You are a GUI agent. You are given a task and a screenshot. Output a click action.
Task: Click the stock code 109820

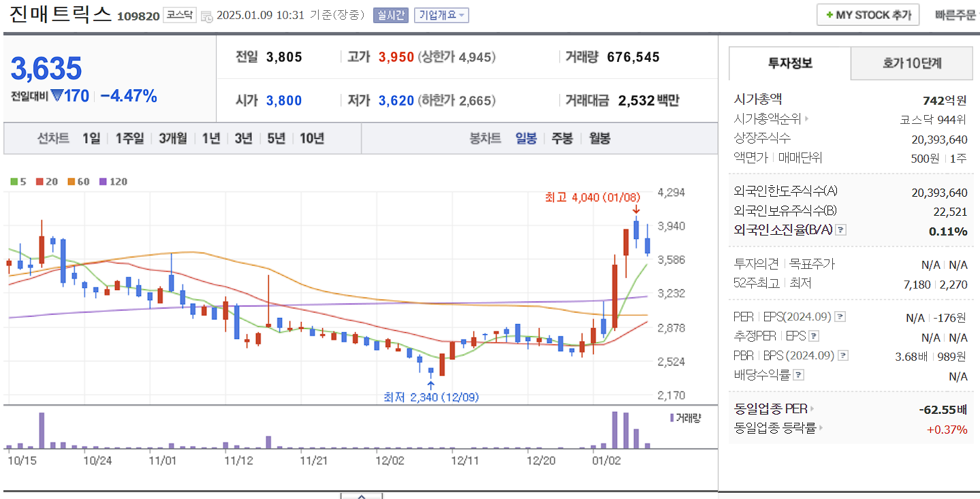pyautogui.click(x=138, y=16)
